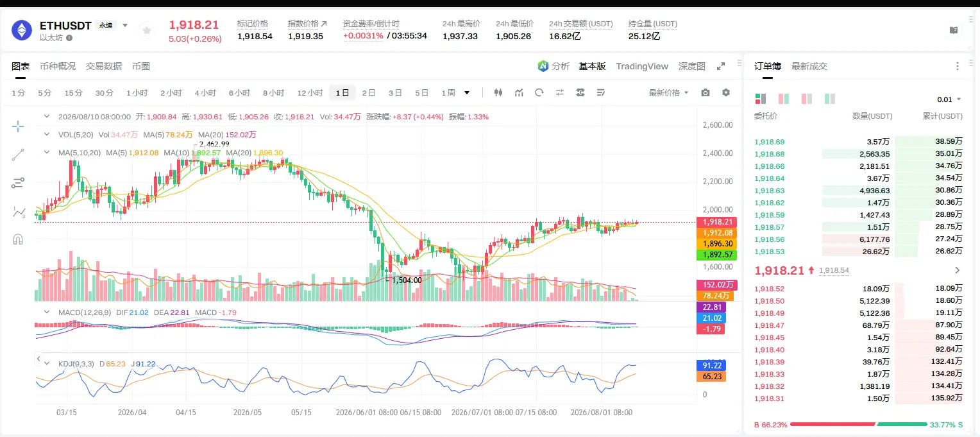
Task: Open order book more options dots
Action: (x=958, y=66)
